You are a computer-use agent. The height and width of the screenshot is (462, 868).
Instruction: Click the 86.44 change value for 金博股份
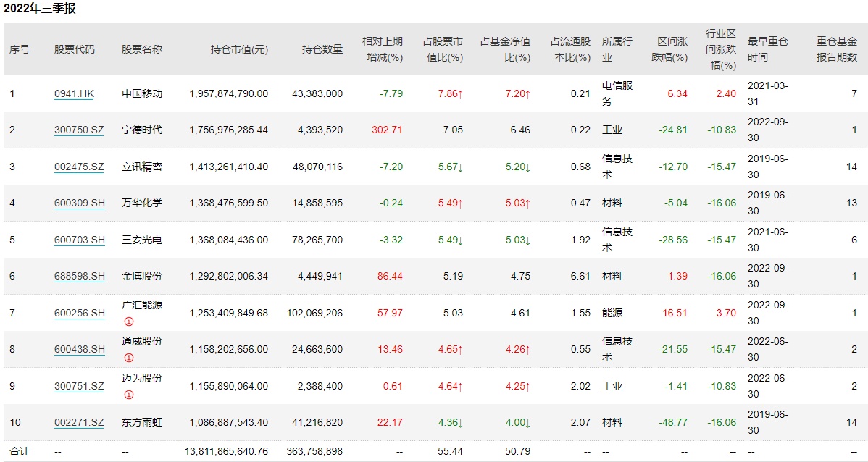pyautogui.click(x=390, y=276)
